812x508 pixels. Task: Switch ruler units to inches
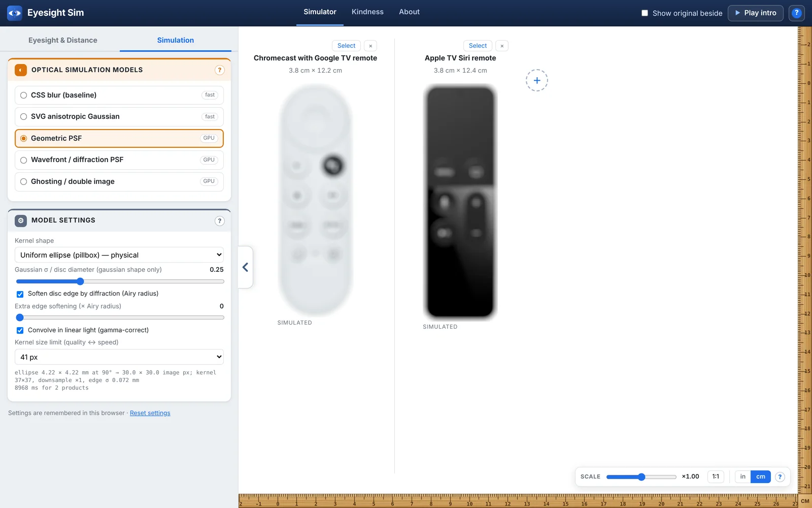[743, 477]
